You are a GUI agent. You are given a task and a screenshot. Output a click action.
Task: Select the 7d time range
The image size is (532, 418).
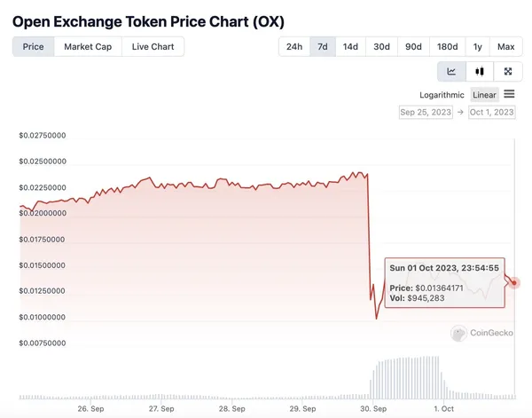322,46
